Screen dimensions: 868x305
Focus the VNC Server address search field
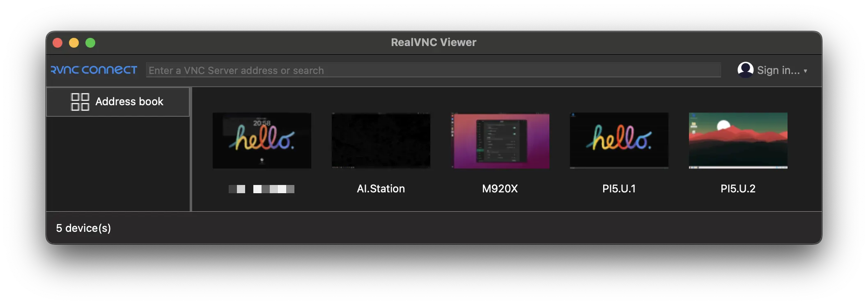coord(433,70)
